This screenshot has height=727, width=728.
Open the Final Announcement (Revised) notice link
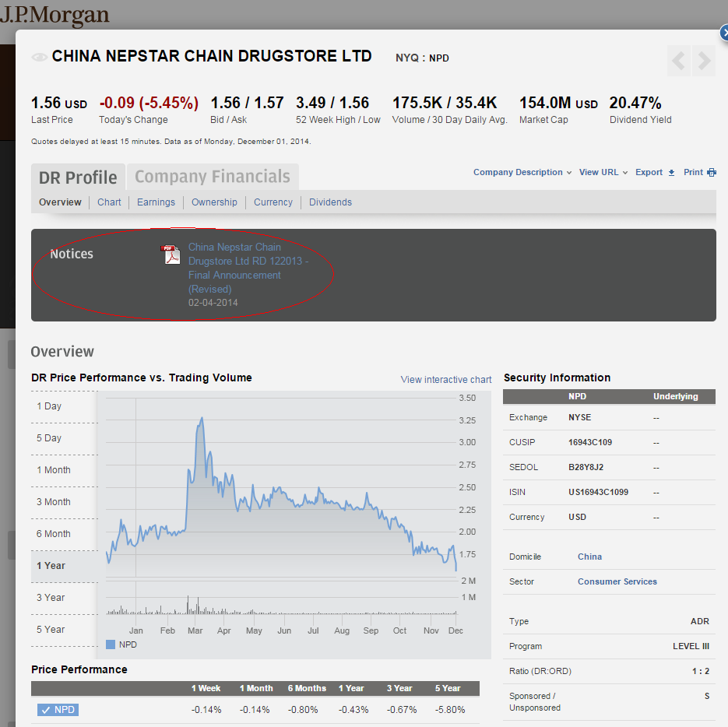click(x=248, y=268)
